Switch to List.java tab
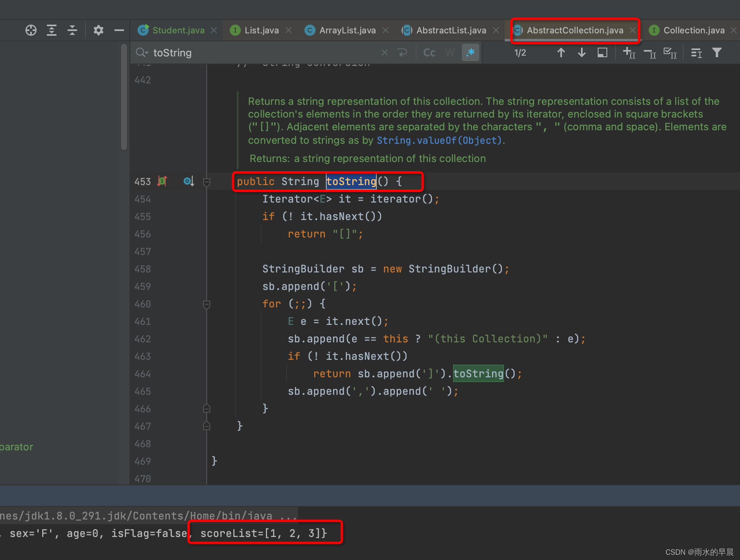740x560 pixels. point(262,30)
